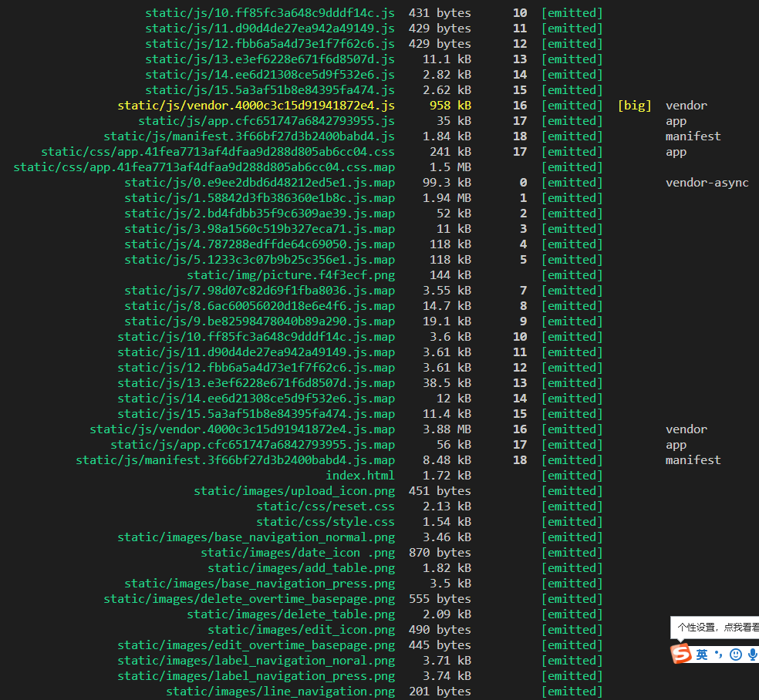Click static/images/line_navigation.png file path

[280, 692]
